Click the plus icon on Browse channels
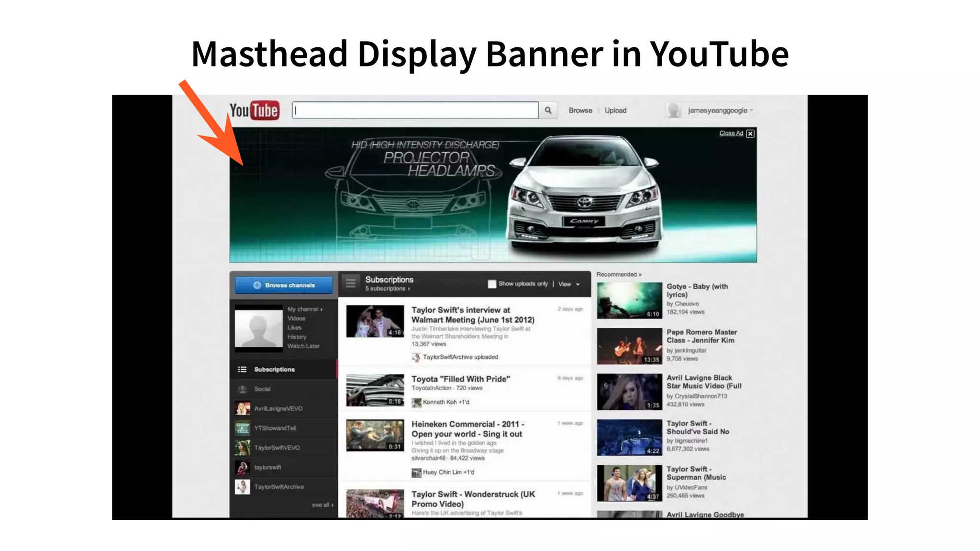This screenshot has width=980, height=551. [x=257, y=285]
